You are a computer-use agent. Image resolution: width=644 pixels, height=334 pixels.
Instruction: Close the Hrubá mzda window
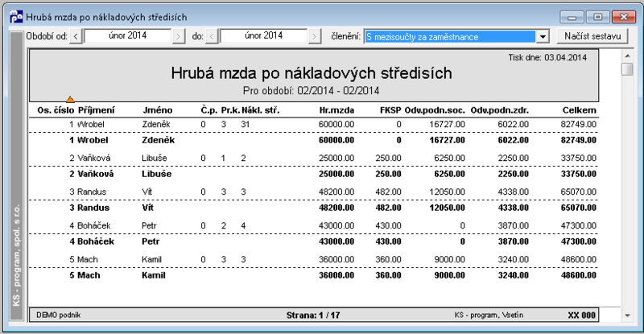click(x=624, y=17)
